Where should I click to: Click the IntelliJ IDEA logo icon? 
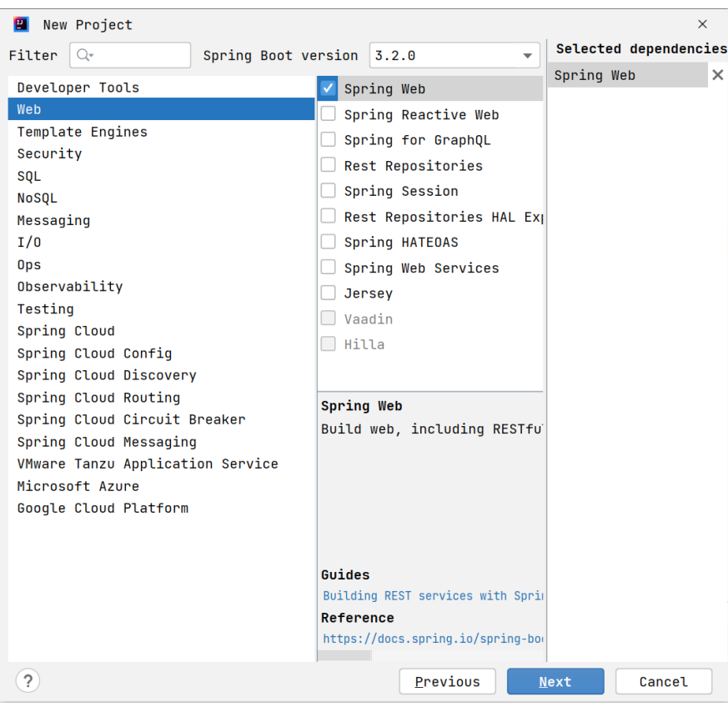(x=22, y=24)
